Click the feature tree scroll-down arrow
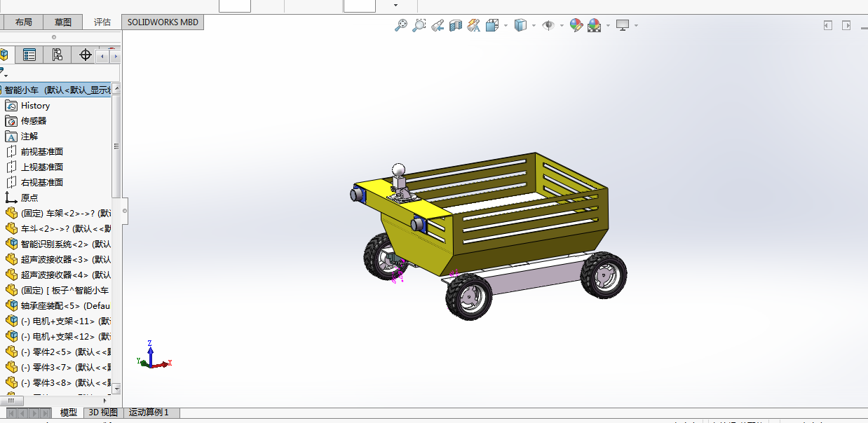Viewport: 868px width, 423px height. [x=116, y=387]
